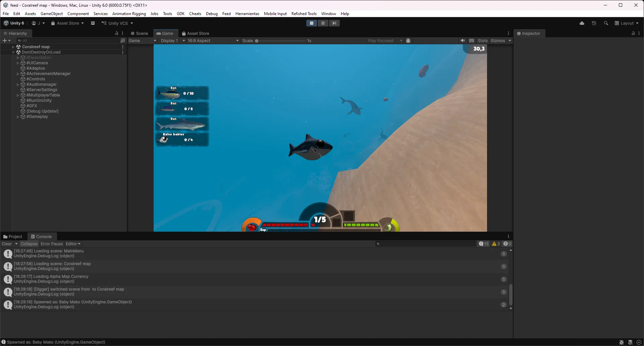Image resolution: width=644 pixels, height=346 pixels.
Task: Stop play mode with the Play button
Action: [311, 23]
